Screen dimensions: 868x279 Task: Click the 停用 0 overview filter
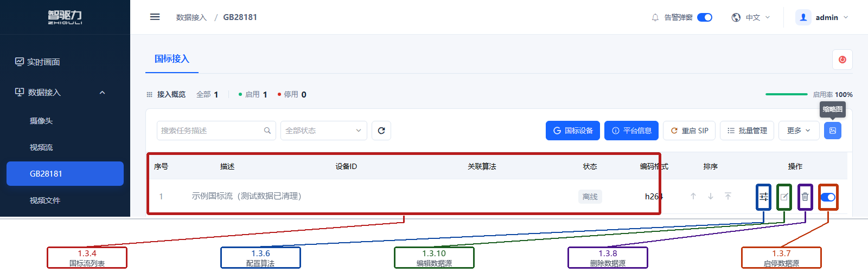pos(292,94)
